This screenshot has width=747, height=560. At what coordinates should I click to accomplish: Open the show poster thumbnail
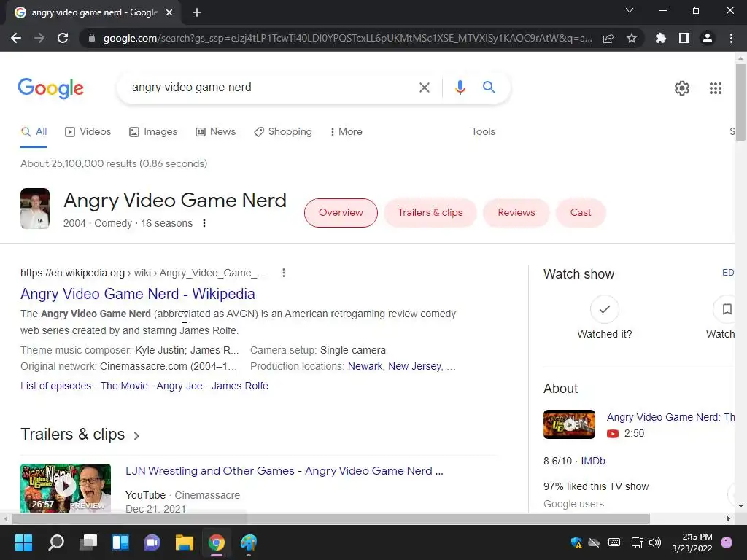(35, 209)
